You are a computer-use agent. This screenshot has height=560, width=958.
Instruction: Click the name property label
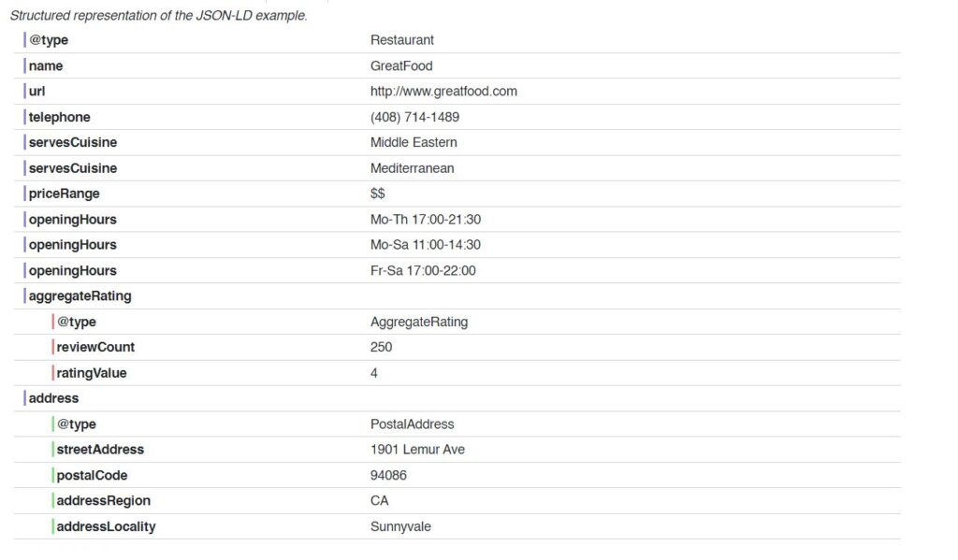(x=46, y=66)
